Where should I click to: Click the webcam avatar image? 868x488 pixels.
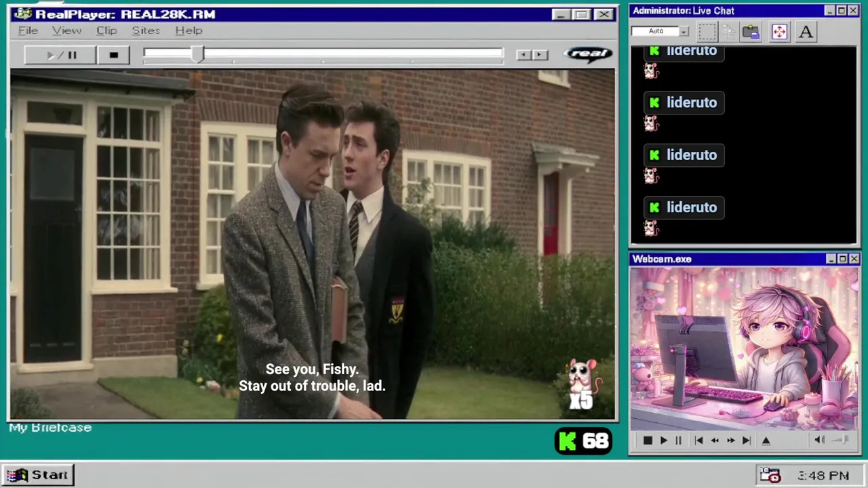coord(744,348)
